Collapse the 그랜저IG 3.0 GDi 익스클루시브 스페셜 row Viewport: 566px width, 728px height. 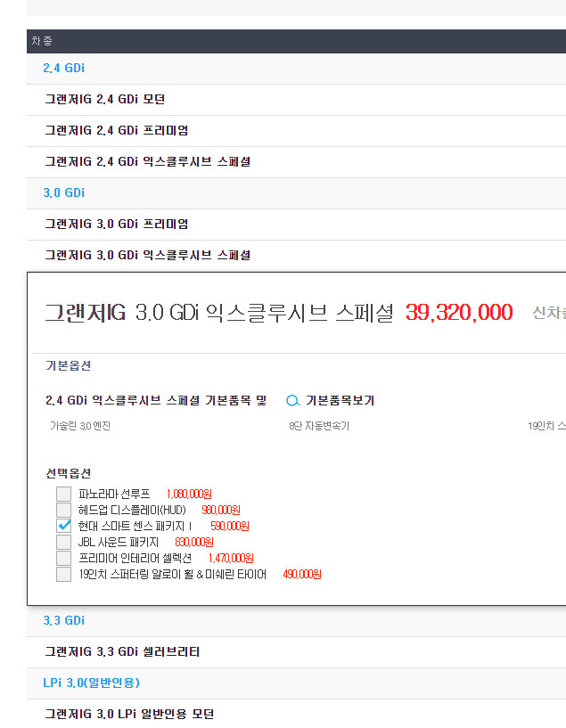296,256
